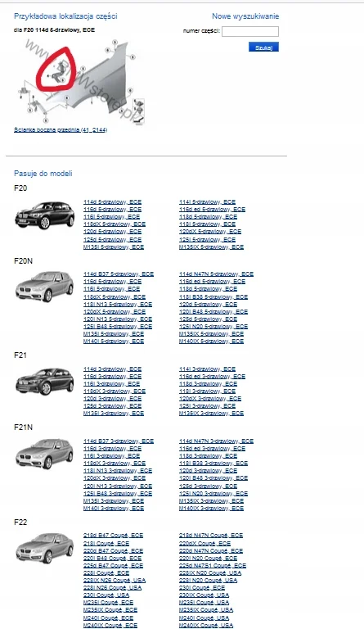Open the 228iX N26 Coupé, USA link

pos(115,581)
